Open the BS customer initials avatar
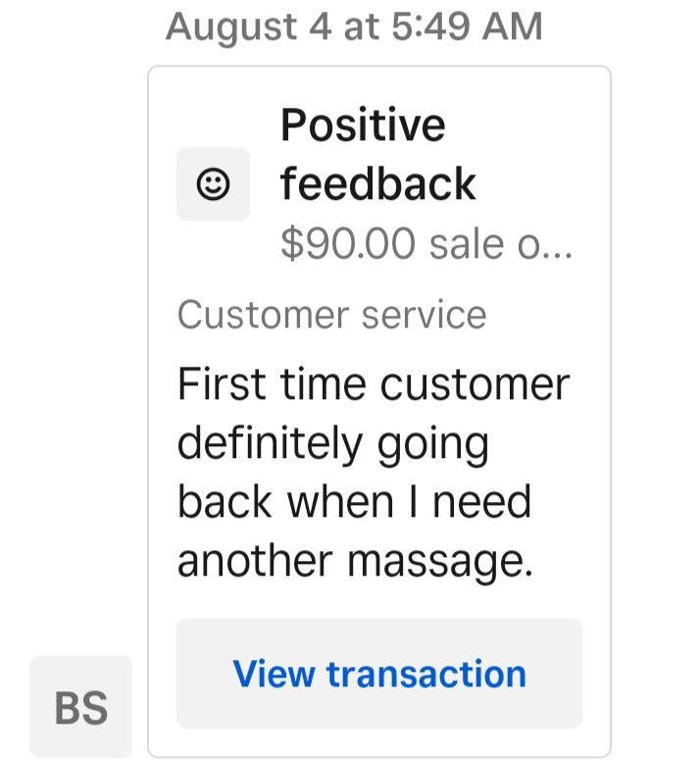The width and height of the screenshot is (700, 761). point(81,707)
